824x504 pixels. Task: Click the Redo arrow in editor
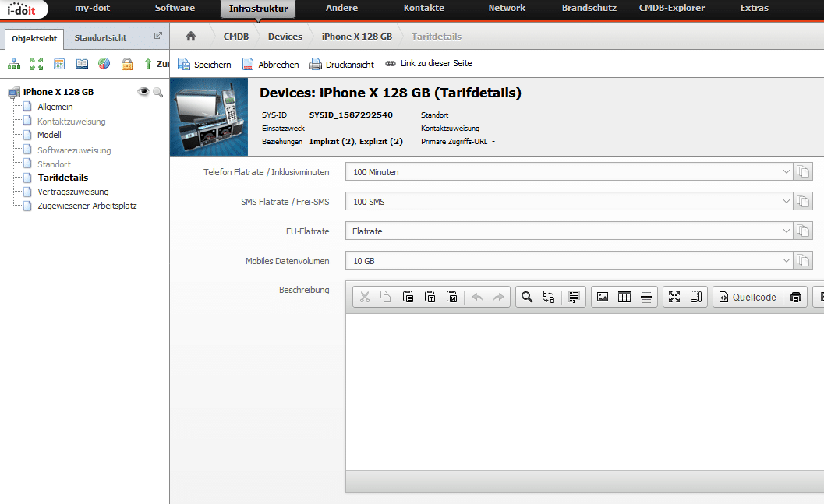pos(499,297)
